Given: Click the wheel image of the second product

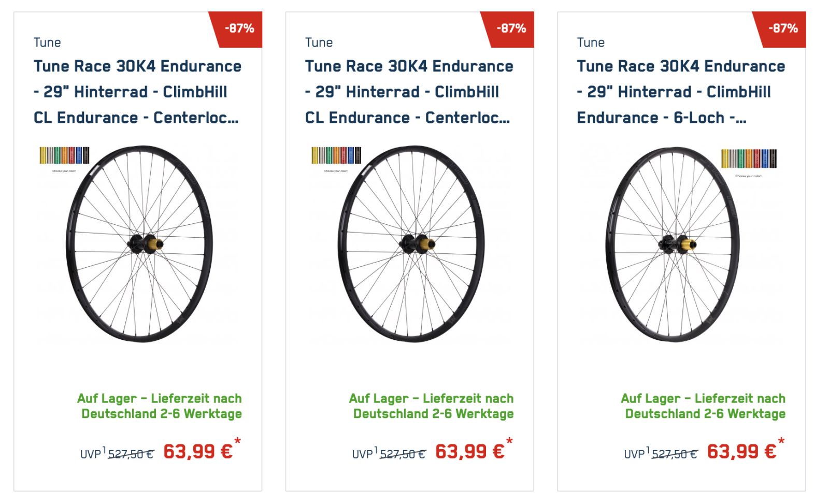Looking at the screenshot, I should [x=411, y=244].
